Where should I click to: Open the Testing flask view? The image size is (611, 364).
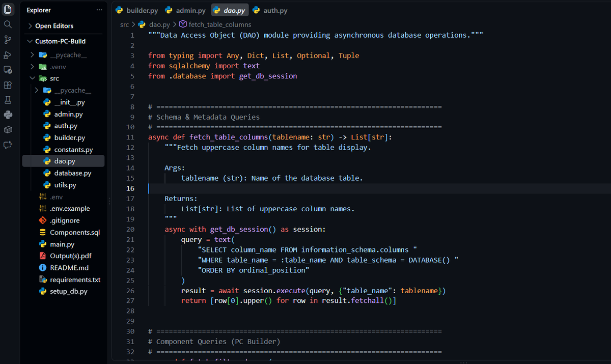pyautogui.click(x=8, y=100)
